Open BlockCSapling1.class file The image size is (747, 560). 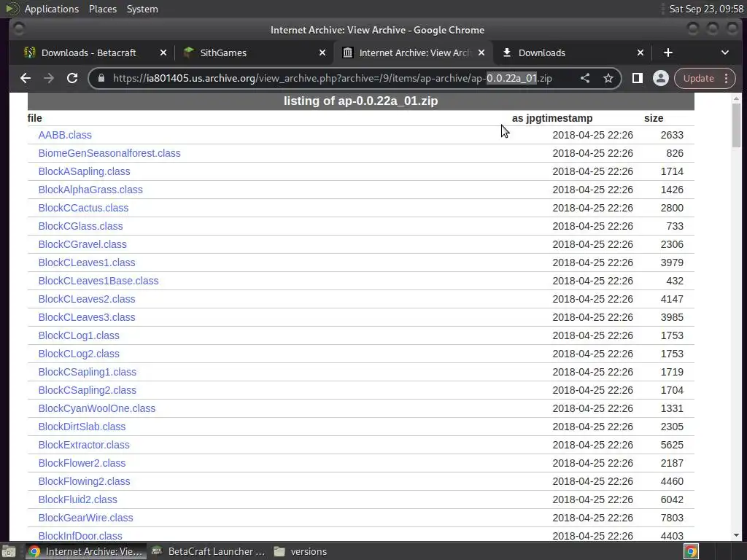click(x=88, y=372)
